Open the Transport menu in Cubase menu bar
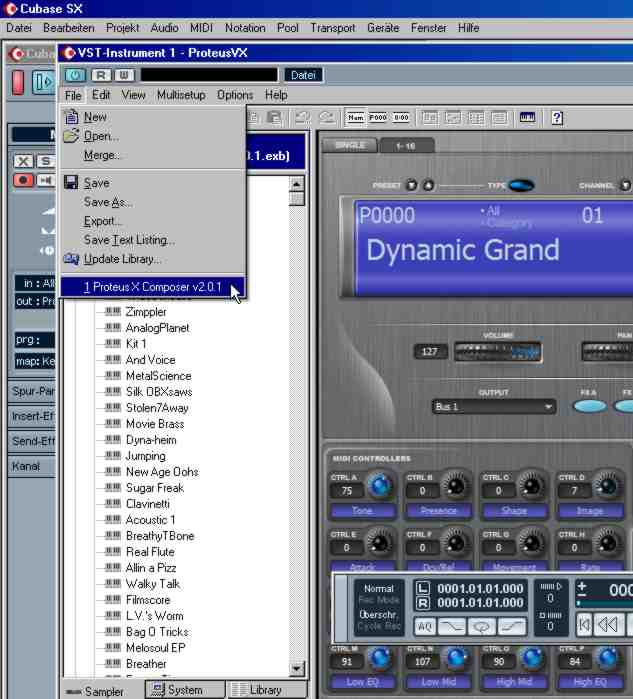Screen dimensions: 633x699 click(x=333, y=28)
